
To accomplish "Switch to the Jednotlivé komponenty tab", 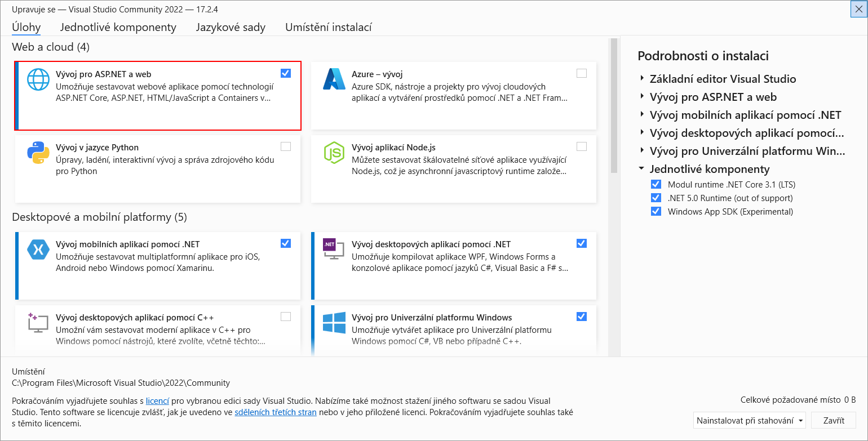I will 118,27.
